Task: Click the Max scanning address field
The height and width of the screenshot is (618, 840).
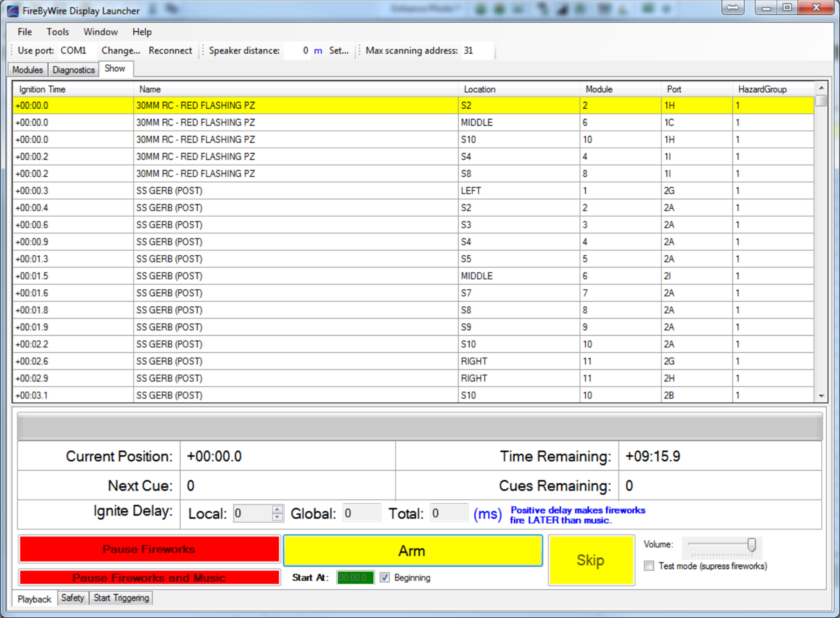Action: (478, 50)
